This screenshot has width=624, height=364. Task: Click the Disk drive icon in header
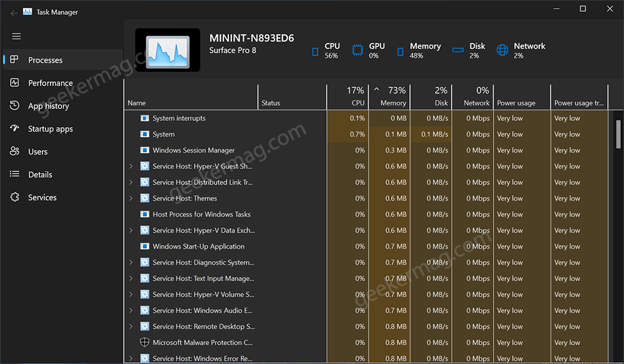click(x=458, y=50)
